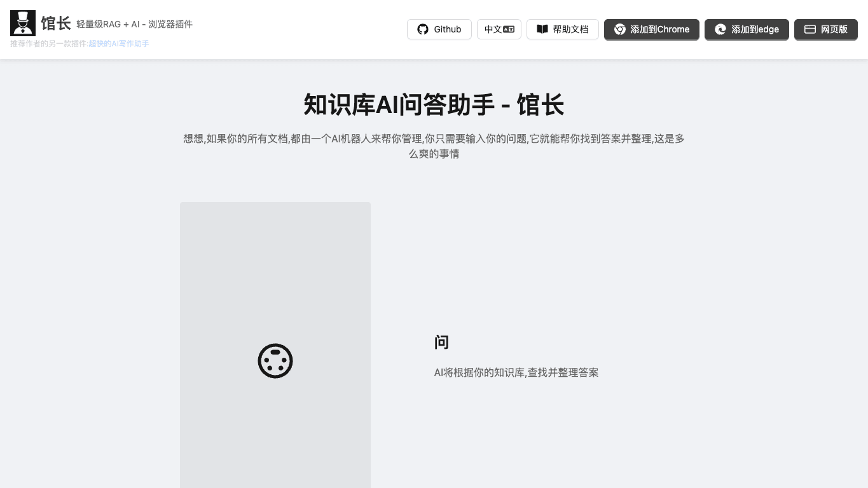Click the text AI将根据你的知识库,查找并整理答案
The height and width of the screenshot is (488, 868).
[x=516, y=372]
